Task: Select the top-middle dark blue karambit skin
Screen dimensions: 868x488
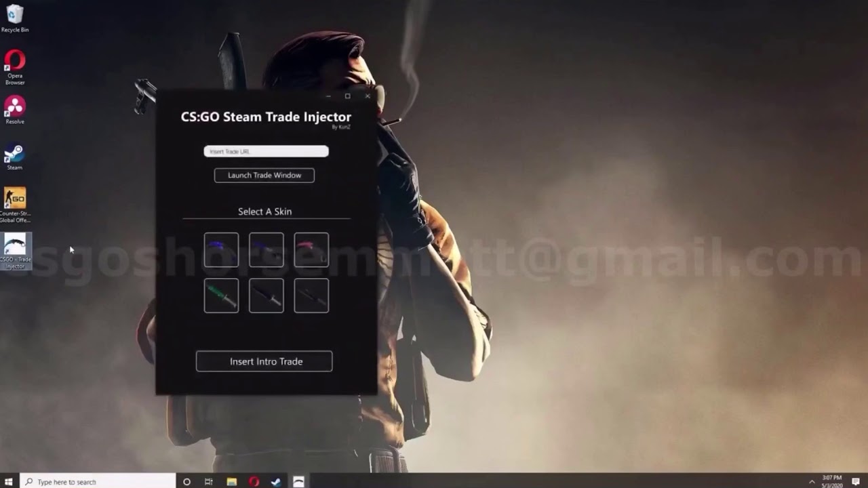Action: pyautogui.click(x=266, y=249)
